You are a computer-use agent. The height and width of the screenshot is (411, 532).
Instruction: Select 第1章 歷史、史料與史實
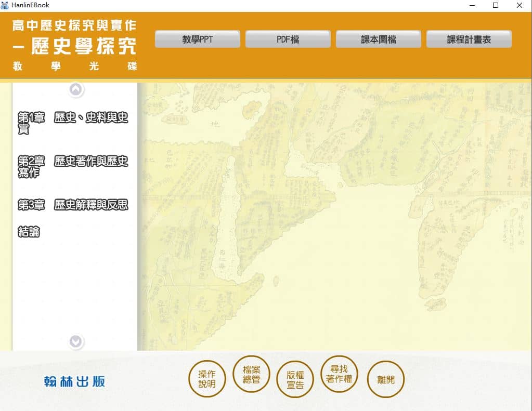tap(73, 123)
